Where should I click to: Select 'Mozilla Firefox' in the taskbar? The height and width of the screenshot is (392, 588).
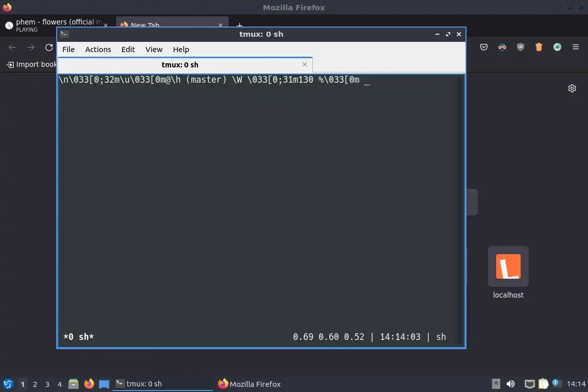pyautogui.click(x=265, y=384)
